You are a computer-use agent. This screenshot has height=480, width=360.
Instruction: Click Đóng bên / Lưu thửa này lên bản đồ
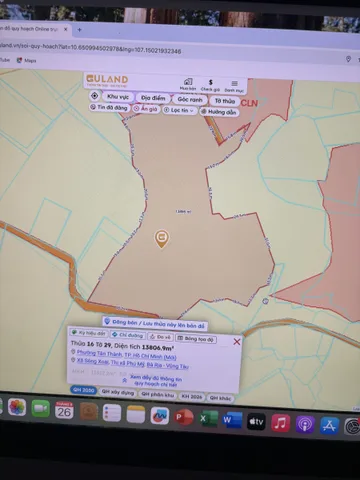point(155,323)
